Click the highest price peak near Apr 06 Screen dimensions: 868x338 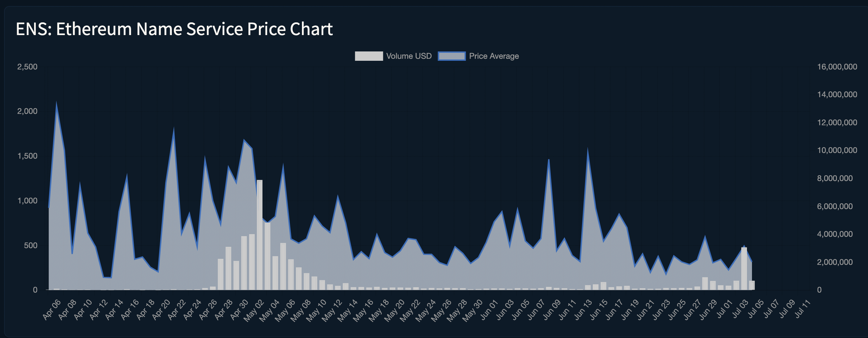pos(56,103)
